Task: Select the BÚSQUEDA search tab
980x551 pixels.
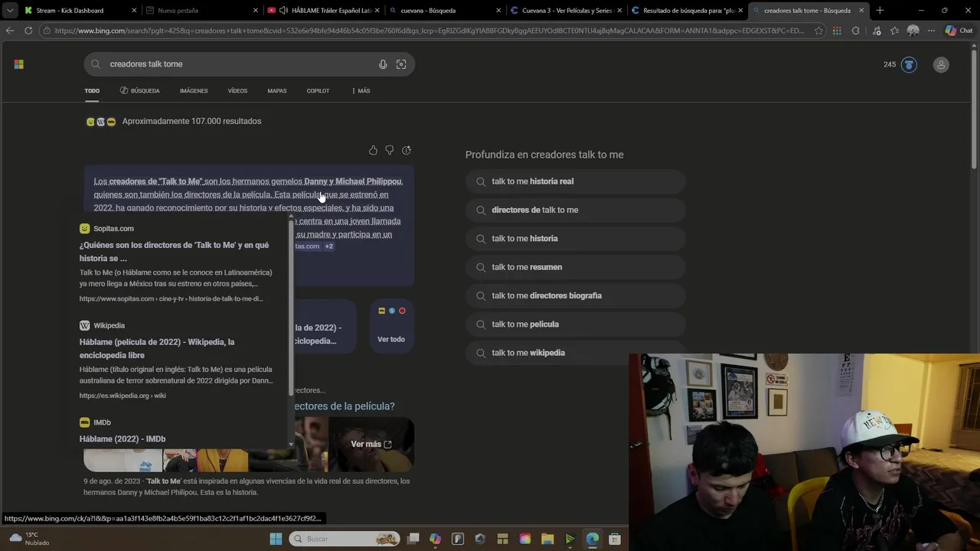Action: pyautogui.click(x=140, y=91)
